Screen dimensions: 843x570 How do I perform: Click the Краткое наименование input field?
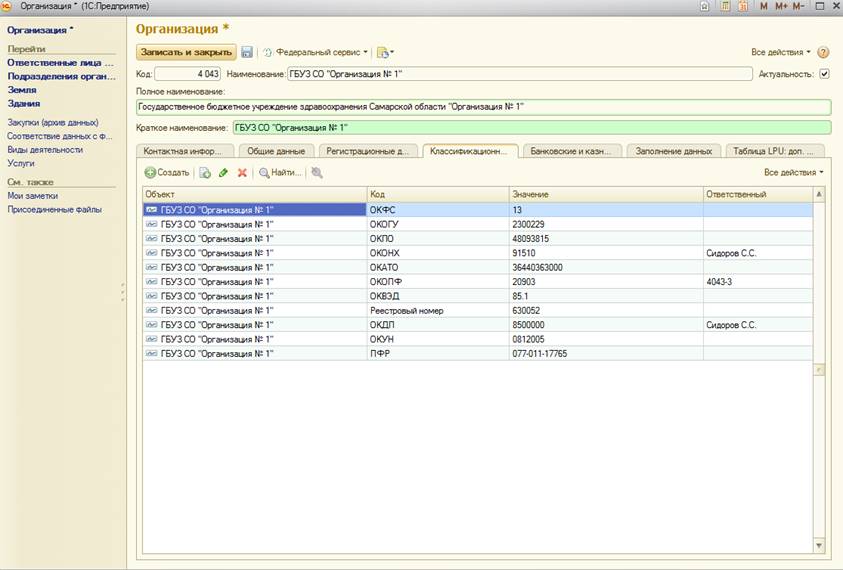(530, 127)
